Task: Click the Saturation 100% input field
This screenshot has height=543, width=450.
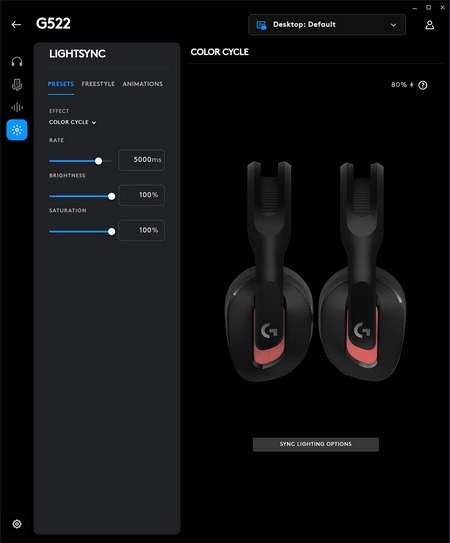Action: click(x=141, y=230)
